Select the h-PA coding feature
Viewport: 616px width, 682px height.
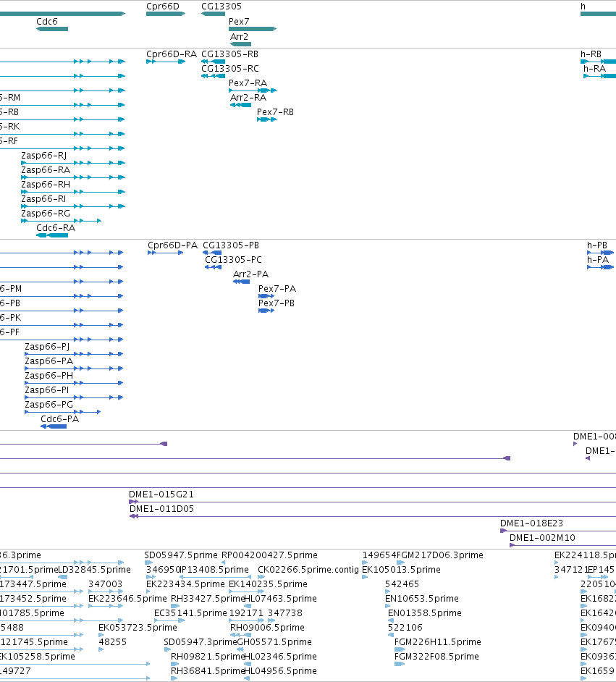click(x=600, y=267)
